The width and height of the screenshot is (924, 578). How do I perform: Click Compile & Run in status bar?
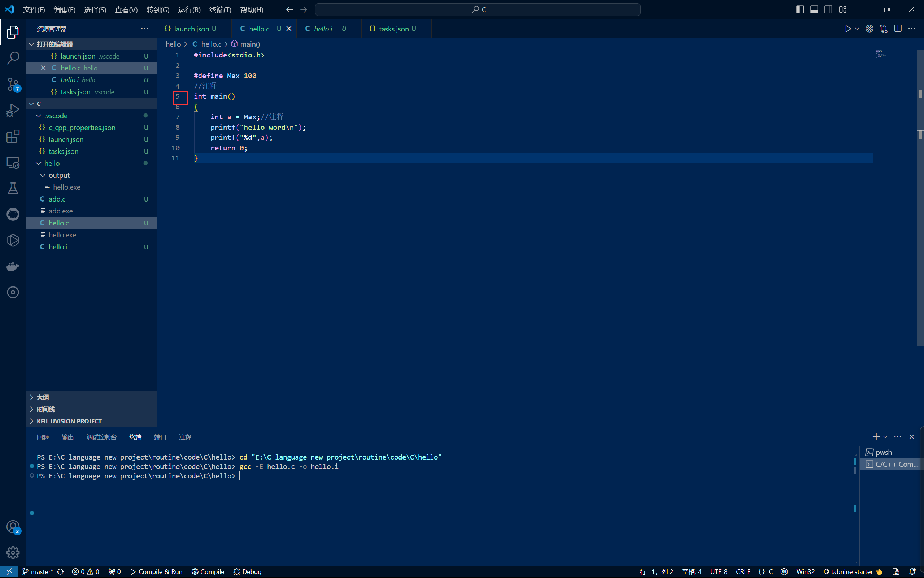(156, 571)
